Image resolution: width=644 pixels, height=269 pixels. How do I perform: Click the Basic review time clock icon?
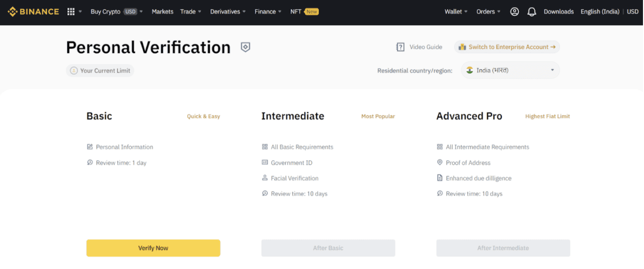90,162
